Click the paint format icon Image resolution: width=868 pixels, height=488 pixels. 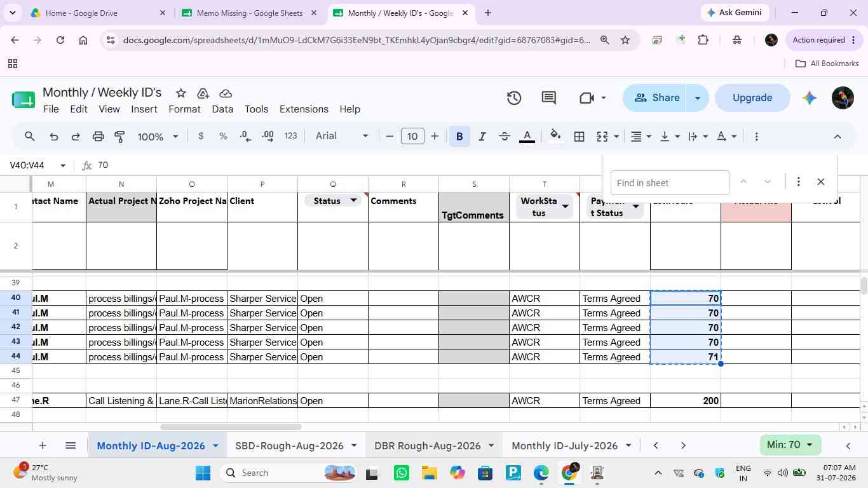(119, 136)
